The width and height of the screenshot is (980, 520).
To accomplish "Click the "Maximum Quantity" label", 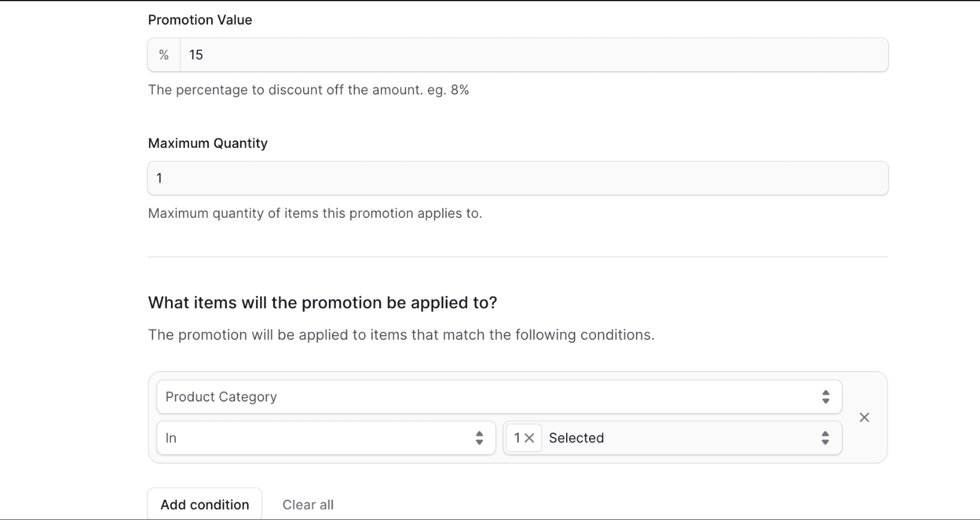I will 207,143.
